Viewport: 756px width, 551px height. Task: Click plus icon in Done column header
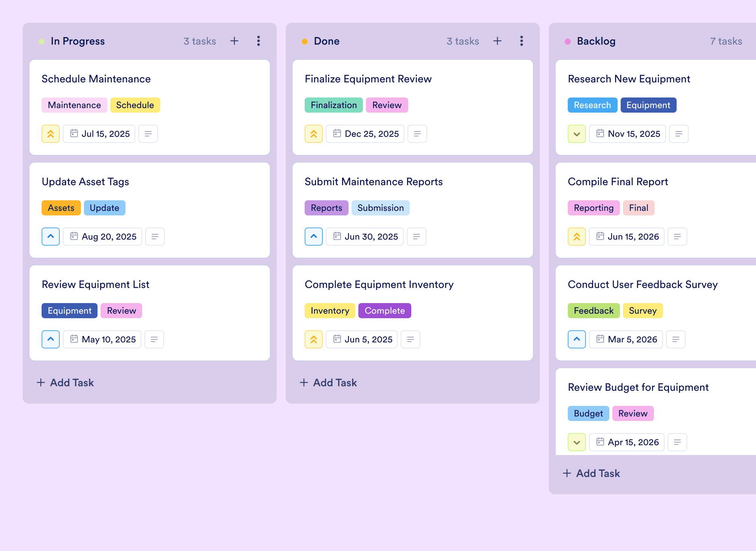[497, 41]
